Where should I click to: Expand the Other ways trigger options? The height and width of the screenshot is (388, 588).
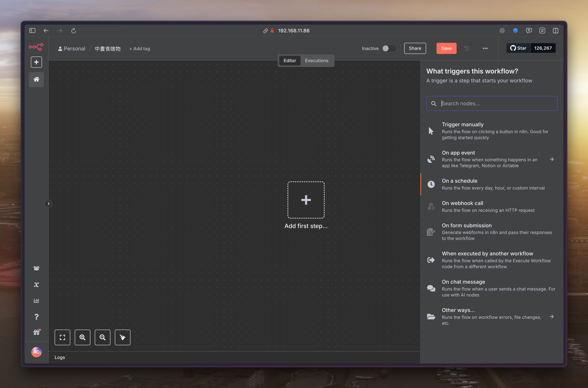coord(551,317)
